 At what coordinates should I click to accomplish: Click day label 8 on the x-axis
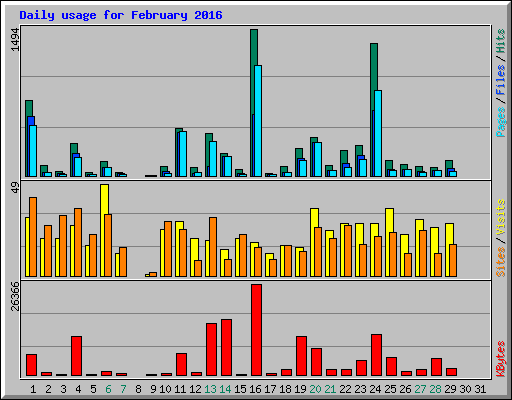tap(138, 389)
